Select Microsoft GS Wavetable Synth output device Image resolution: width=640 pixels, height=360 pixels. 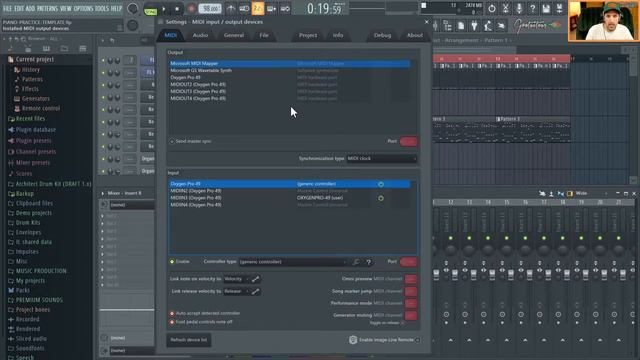pyautogui.click(x=290, y=71)
